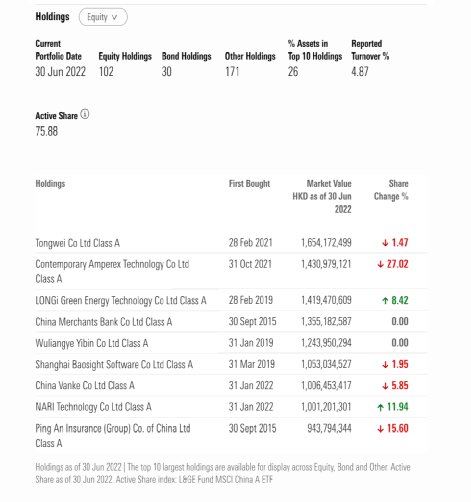Click the red down arrow beside 27.02
The image size is (471, 502).
(x=381, y=264)
